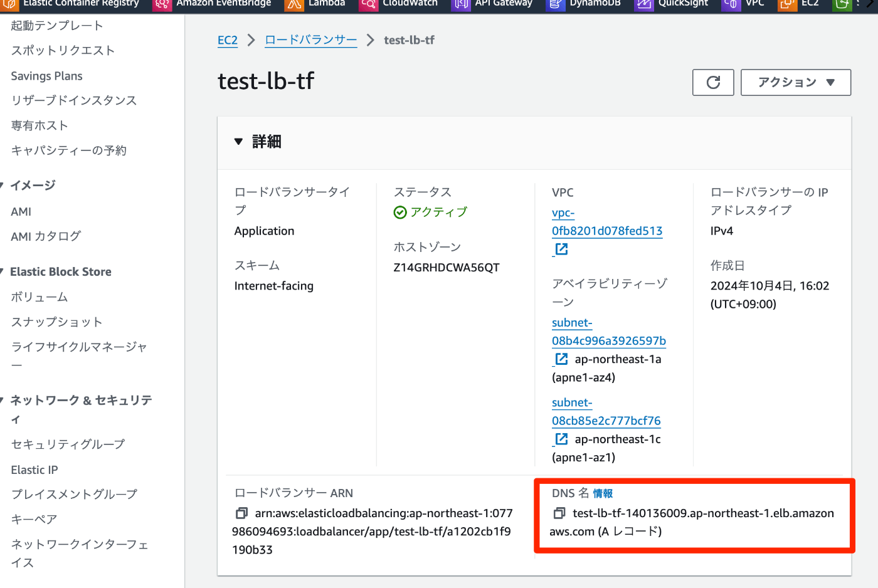Open the vpc-0fb8201d078fed513 link

pyautogui.click(x=607, y=222)
